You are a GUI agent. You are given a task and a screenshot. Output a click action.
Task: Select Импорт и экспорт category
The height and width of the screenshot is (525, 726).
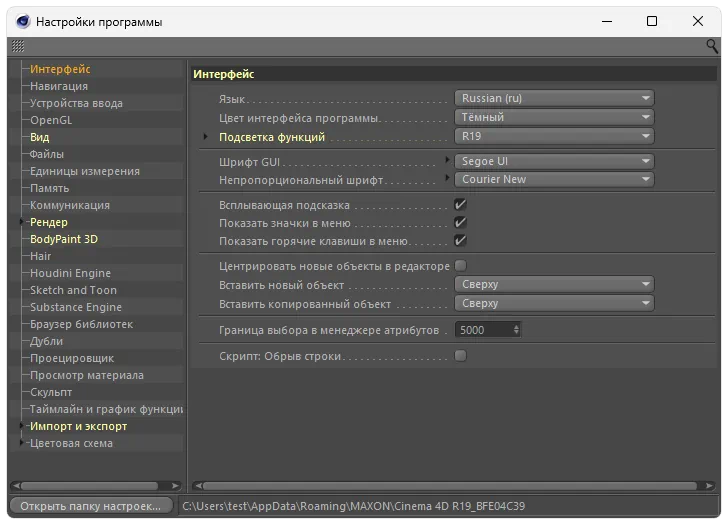point(78,426)
